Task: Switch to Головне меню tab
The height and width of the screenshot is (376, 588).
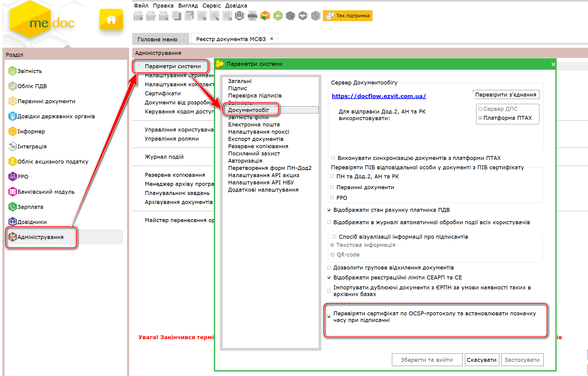Action: (x=157, y=39)
